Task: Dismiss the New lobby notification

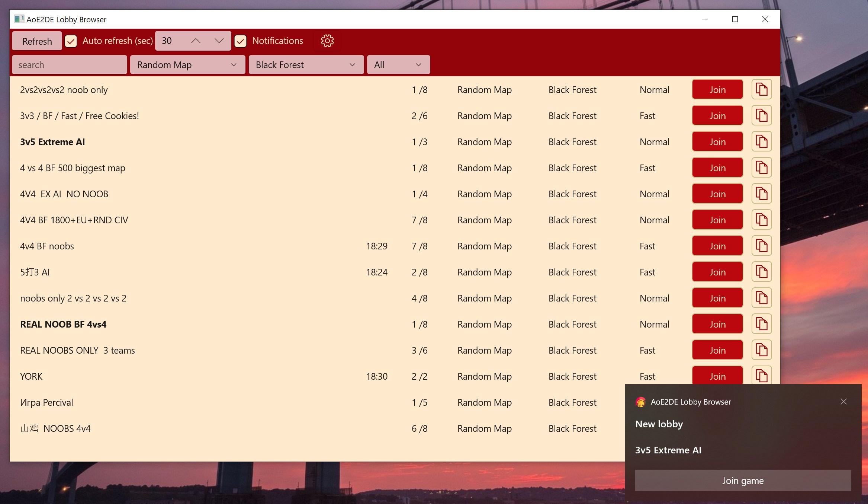Action: point(843,401)
